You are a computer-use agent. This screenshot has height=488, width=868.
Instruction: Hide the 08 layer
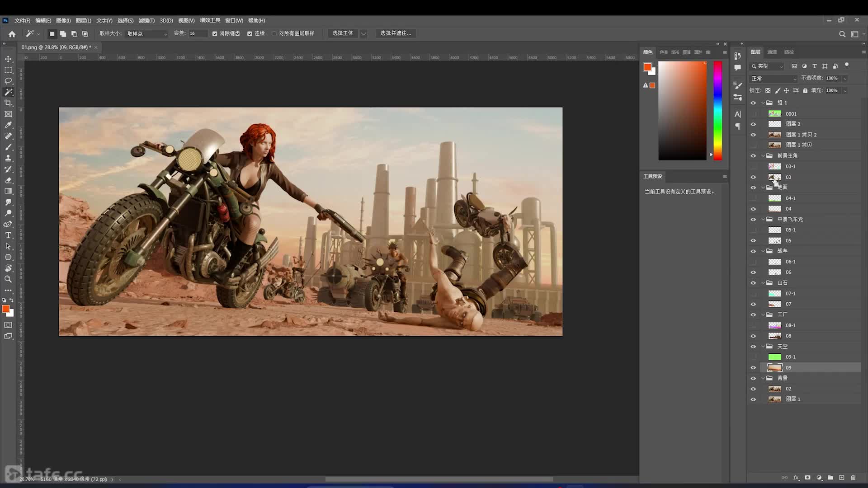tap(753, 336)
